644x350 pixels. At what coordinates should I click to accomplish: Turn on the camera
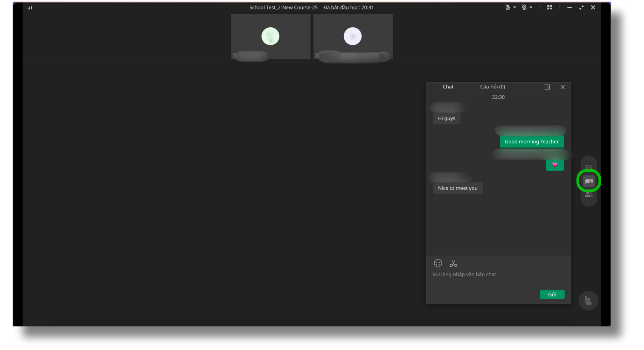pos(524,7)
